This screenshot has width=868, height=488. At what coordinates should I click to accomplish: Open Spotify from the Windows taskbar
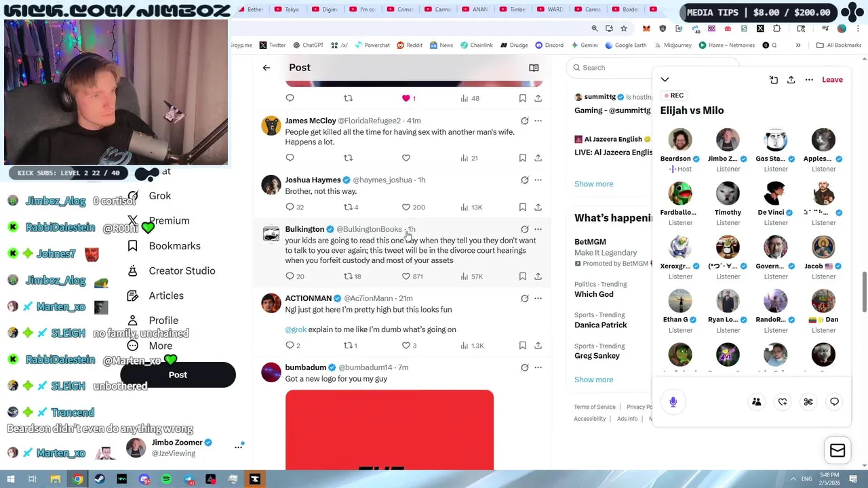[166, 479]
